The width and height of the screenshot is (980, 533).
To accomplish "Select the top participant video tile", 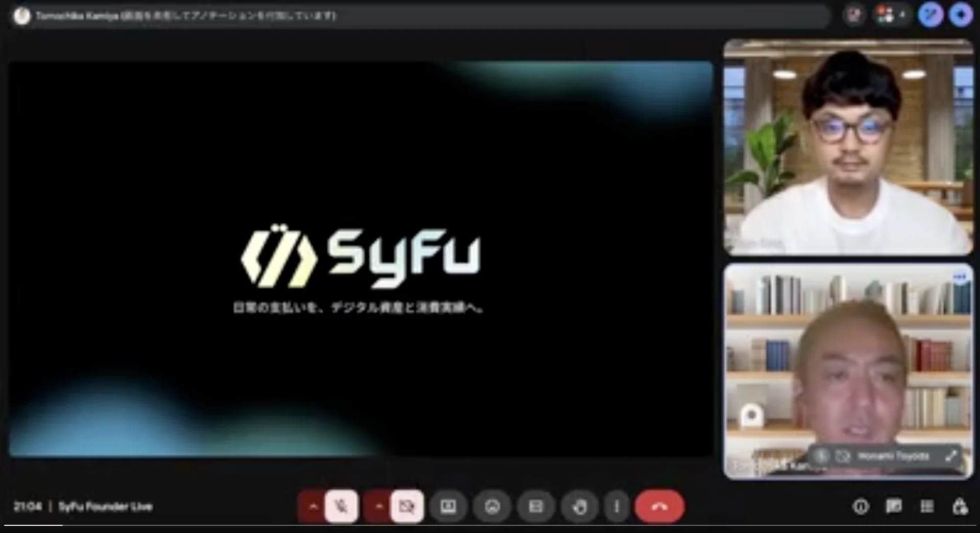I will pos(848,147).
